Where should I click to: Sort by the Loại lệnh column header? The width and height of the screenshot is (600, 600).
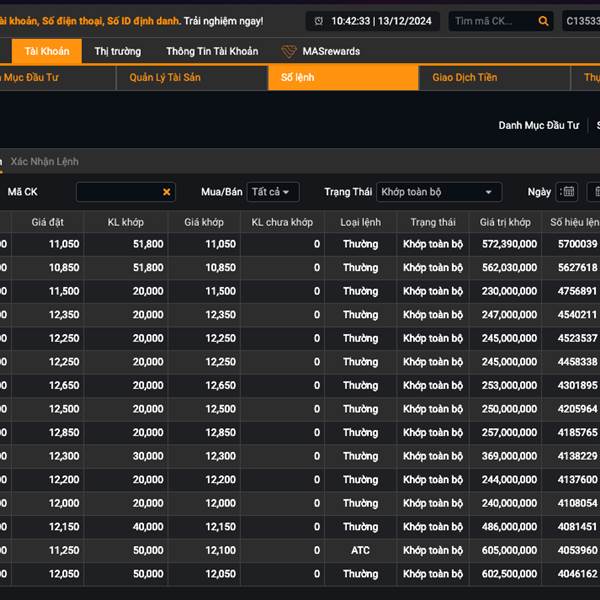click(x=360, y=222)
